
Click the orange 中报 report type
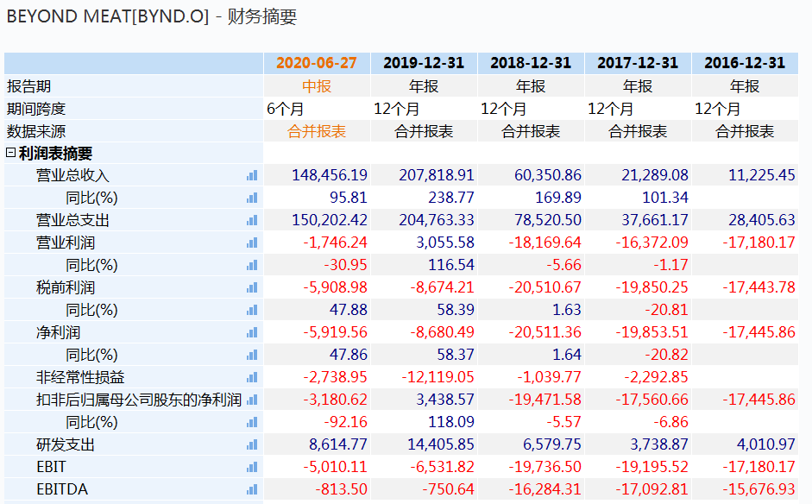tap(317, 86)
